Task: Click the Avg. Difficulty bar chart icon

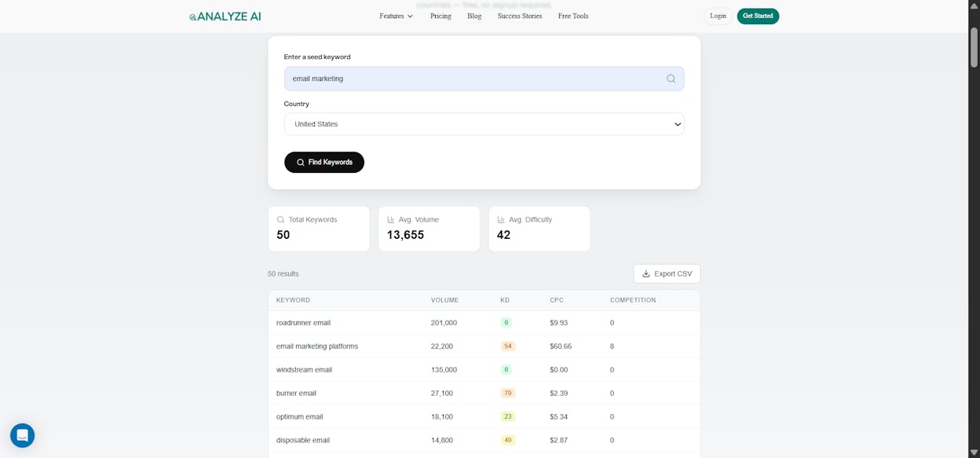Action: [x=501, y=220]
